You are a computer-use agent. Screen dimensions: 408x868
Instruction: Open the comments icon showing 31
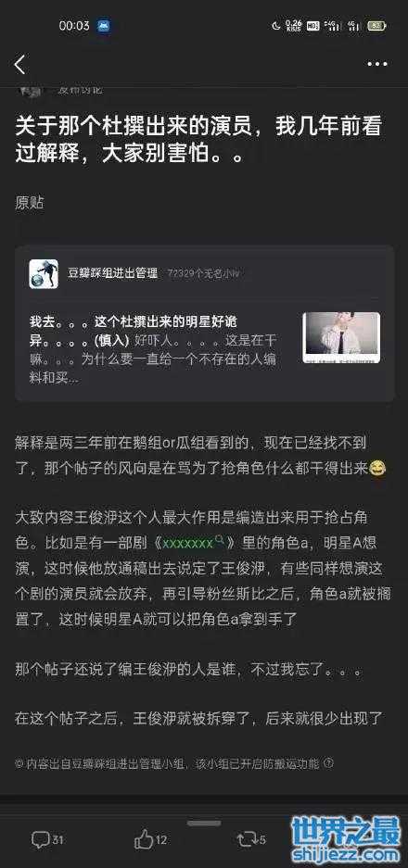[47, 840]
